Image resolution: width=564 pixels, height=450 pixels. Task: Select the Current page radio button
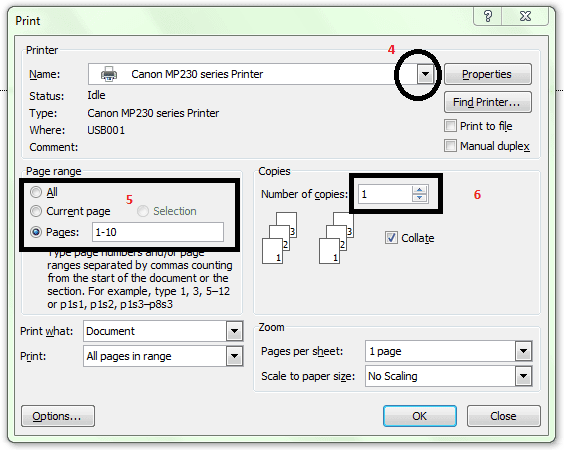(x=36, y=211)
